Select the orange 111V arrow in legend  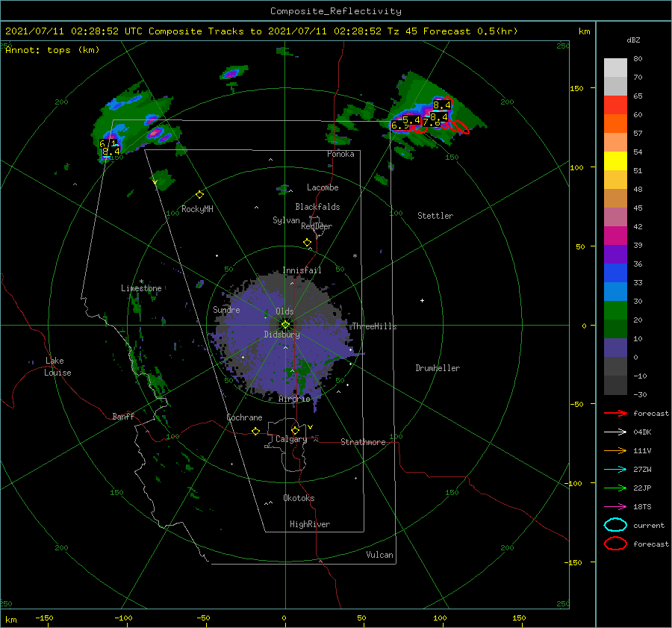[x=615, y=450]
